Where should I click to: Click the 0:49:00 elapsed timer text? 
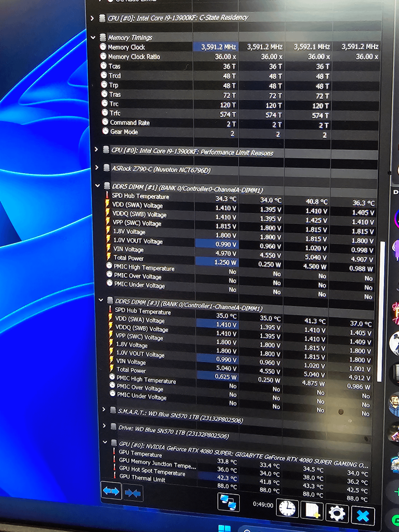(263, 505)
